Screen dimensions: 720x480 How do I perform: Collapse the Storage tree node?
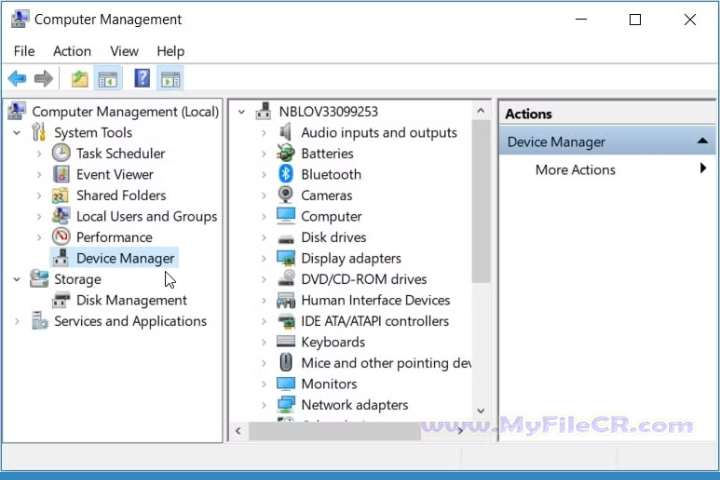coord(17,279)
